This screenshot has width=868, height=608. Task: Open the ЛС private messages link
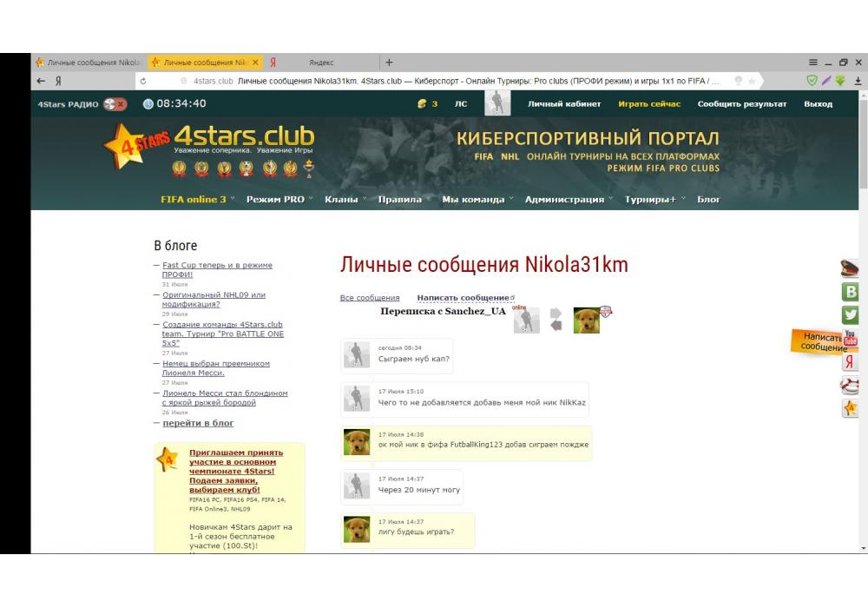[x=461, y=104]
